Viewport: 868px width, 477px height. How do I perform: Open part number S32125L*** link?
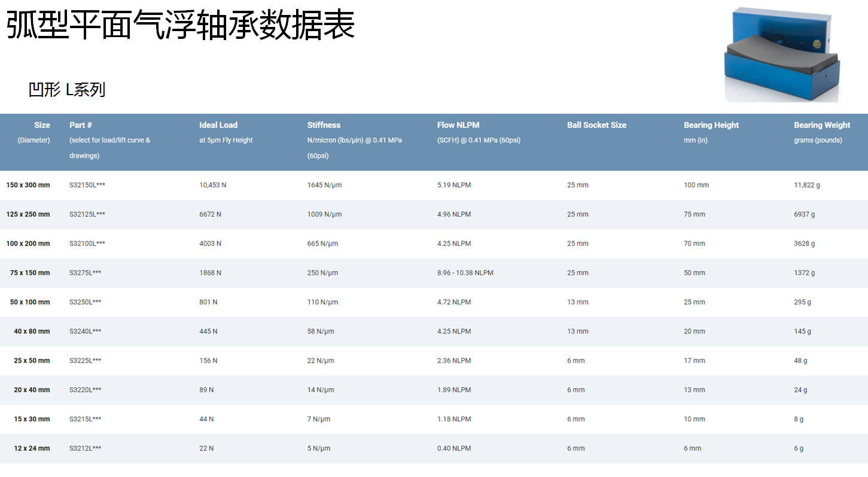(x=87, y=214)
